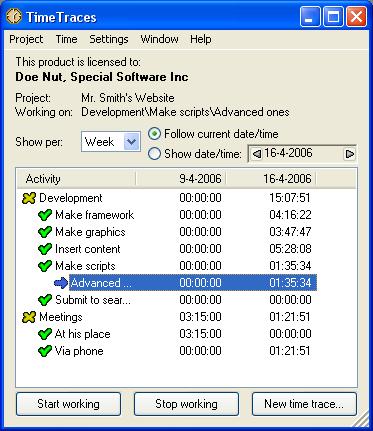Click the 16-4-2006 column header
373x431 pixels.
pos(271,179)
